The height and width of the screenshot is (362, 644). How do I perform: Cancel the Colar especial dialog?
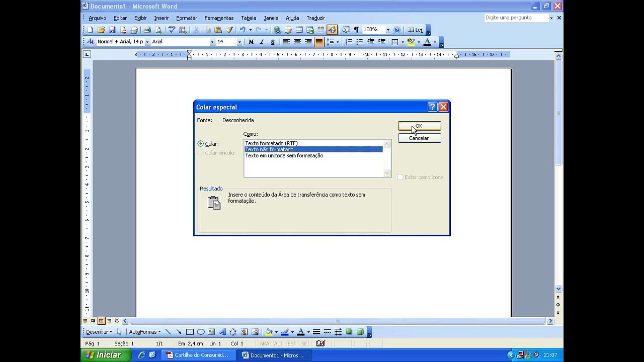[419, 138]
